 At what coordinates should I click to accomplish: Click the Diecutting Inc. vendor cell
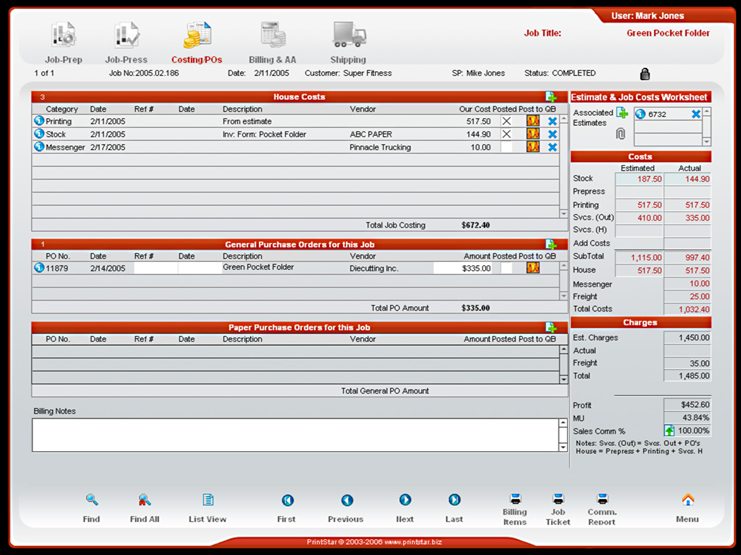pyautogui.click(x=374, y=268)
